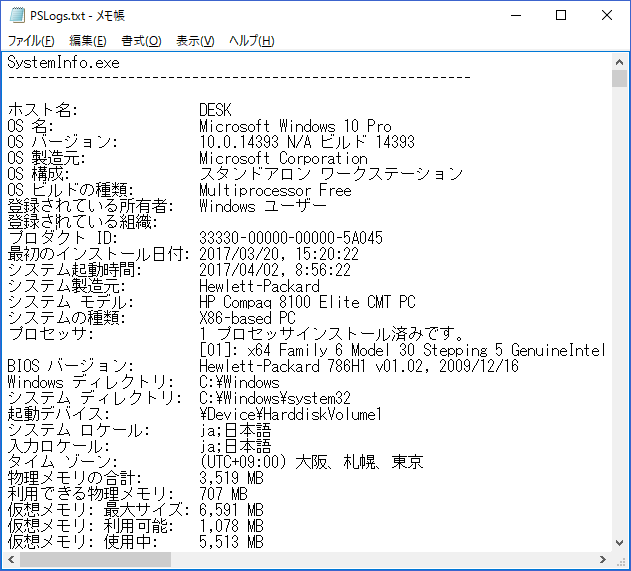This screenshot has height=571, width=631.
Task: Click available physical memory '707 MB'
Action: (223, 494)
